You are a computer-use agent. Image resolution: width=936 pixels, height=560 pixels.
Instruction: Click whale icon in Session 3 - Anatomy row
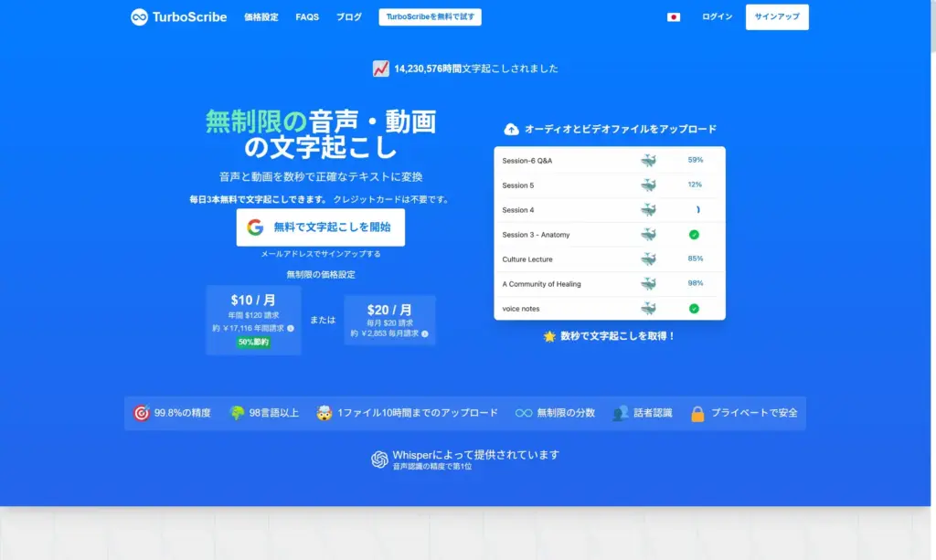pos(648,235)
